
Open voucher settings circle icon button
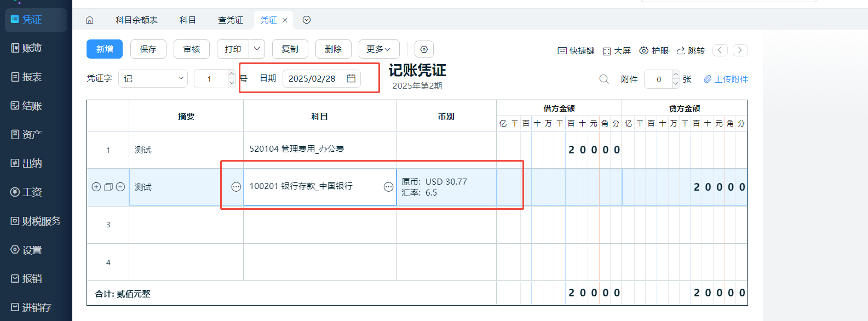424,49
